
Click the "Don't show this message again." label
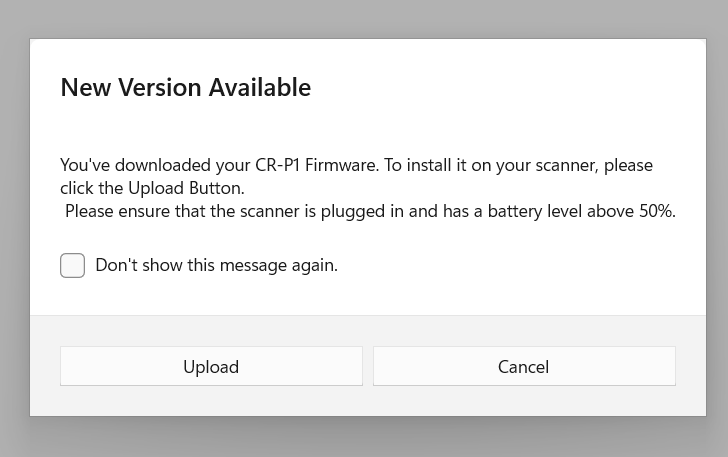pyautogui.click(x=216, y=266)
